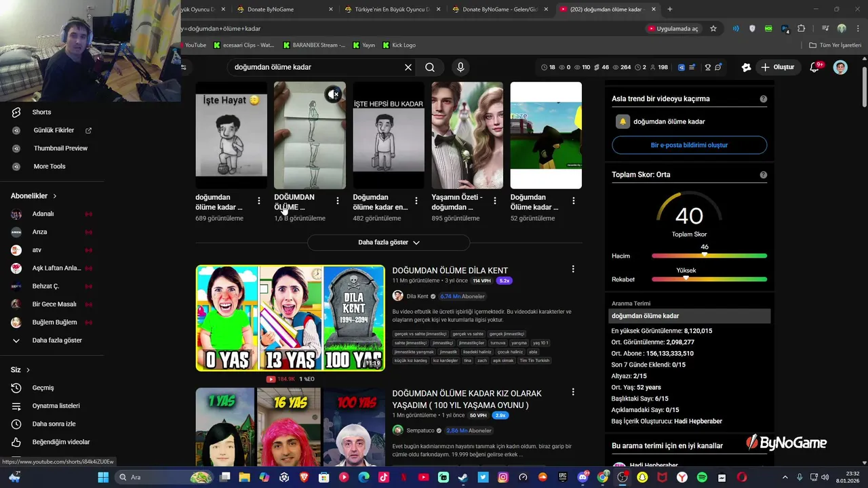Screen dimensions: 868x488
Task: Click the Oluştur create button
Action: (777, 67)
